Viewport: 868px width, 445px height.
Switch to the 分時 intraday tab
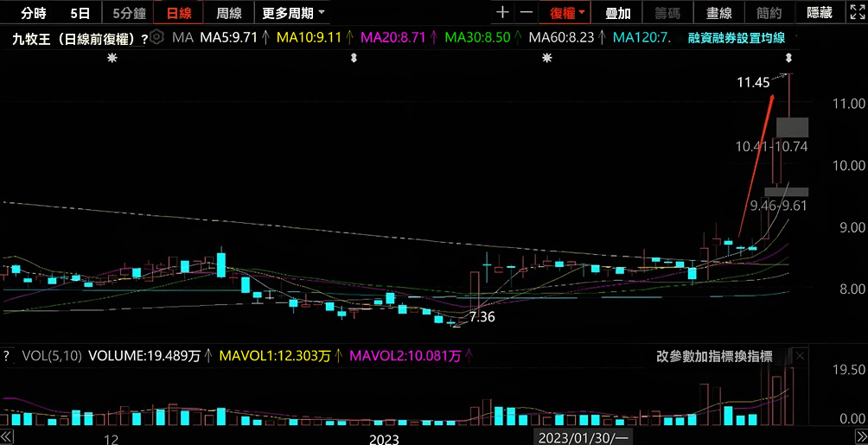pos(33,13)
